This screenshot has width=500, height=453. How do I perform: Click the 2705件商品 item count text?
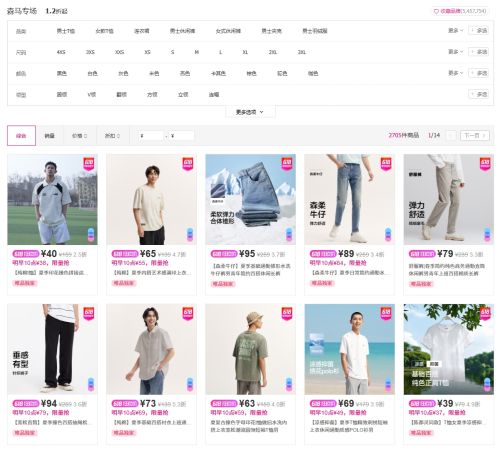[404, 135]
